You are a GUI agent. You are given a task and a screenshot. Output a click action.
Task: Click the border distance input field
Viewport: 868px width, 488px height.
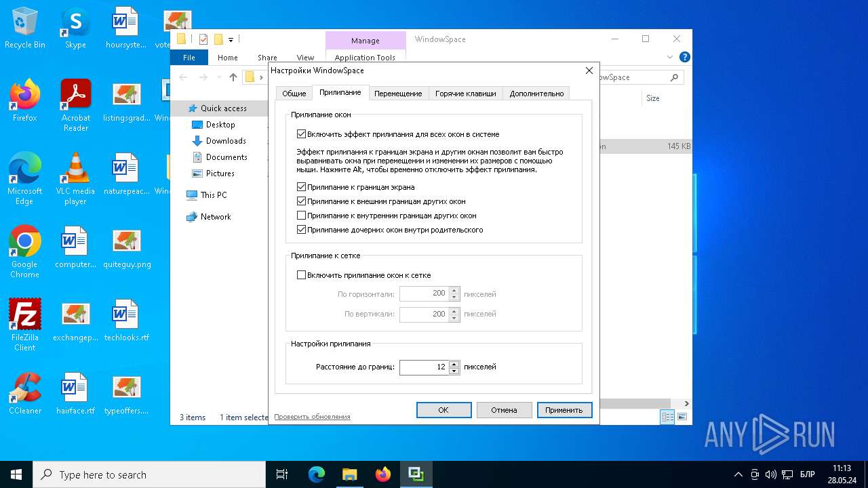pyautogui.click(x=425, y=367)
